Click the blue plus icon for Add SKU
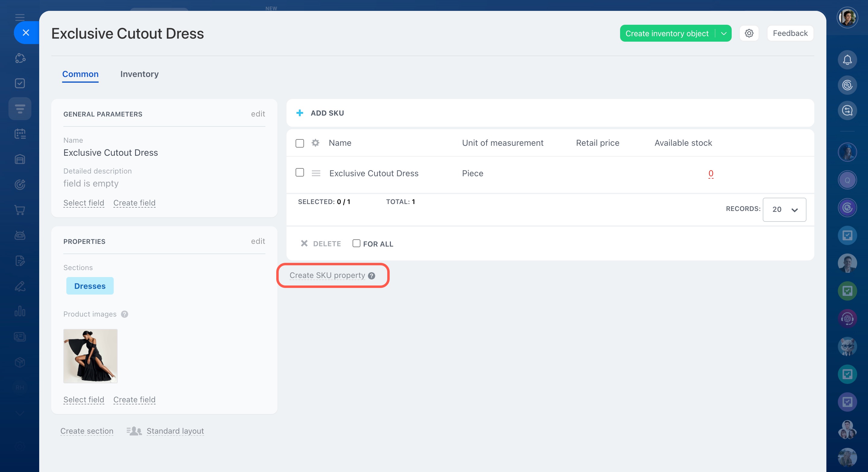Image resolution: width=868 pixels, height=472 pixels. click(299, 113)
